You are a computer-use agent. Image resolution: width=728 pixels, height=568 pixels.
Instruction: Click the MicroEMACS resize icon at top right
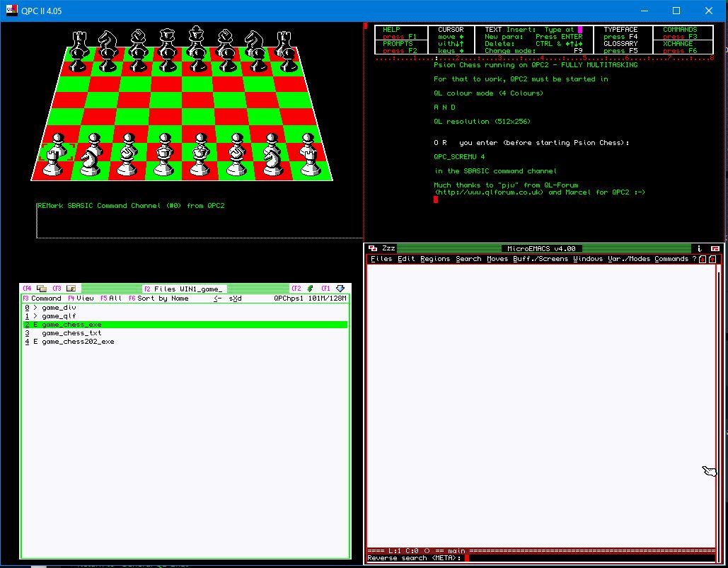click(715, 249)
